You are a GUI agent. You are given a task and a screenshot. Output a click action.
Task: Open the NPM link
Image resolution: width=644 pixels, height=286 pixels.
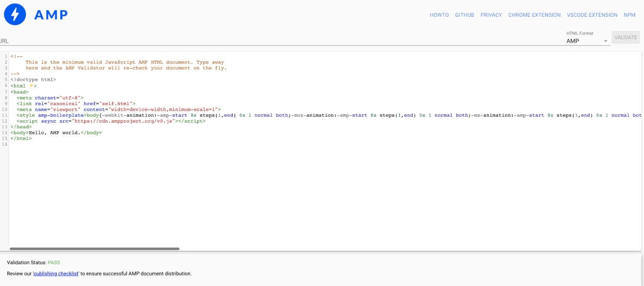[629, 15]
